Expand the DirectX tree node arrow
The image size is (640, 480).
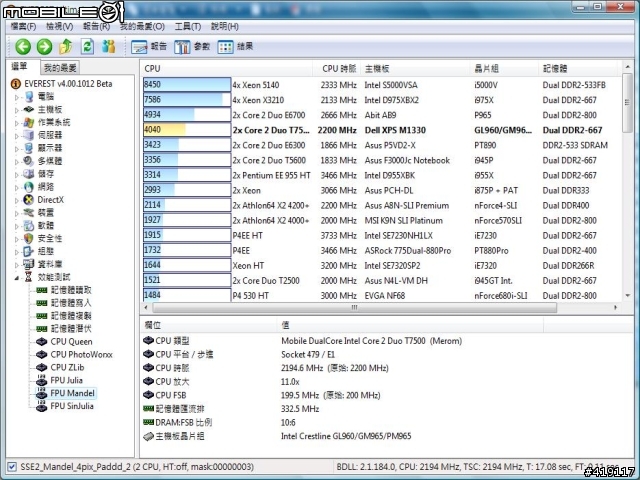pos(17,200)
